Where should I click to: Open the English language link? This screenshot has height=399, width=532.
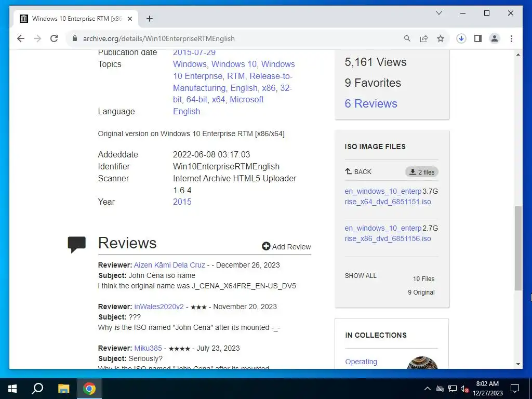pyautogui.click(x=187, y=111)
